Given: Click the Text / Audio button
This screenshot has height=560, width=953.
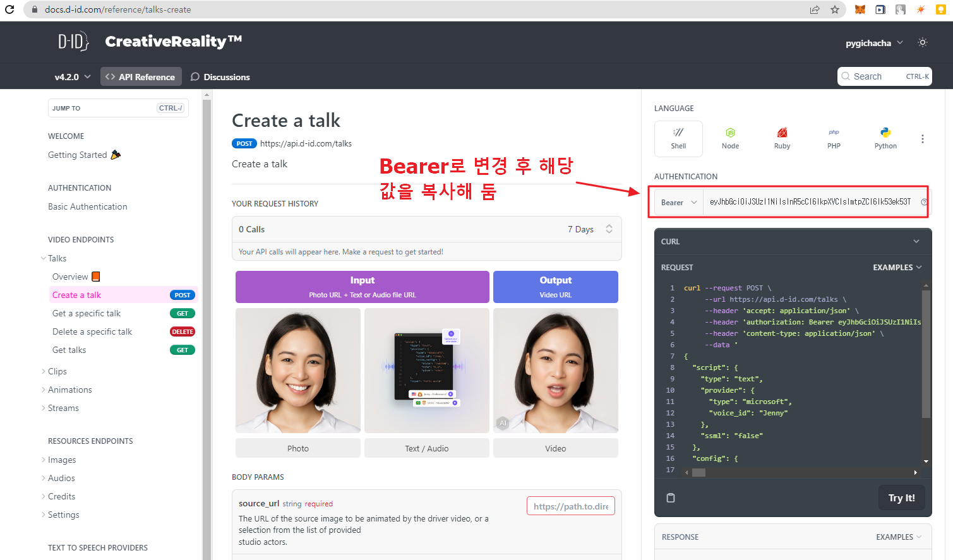Looking at the screenshot, I should click(x=427, y=448).
